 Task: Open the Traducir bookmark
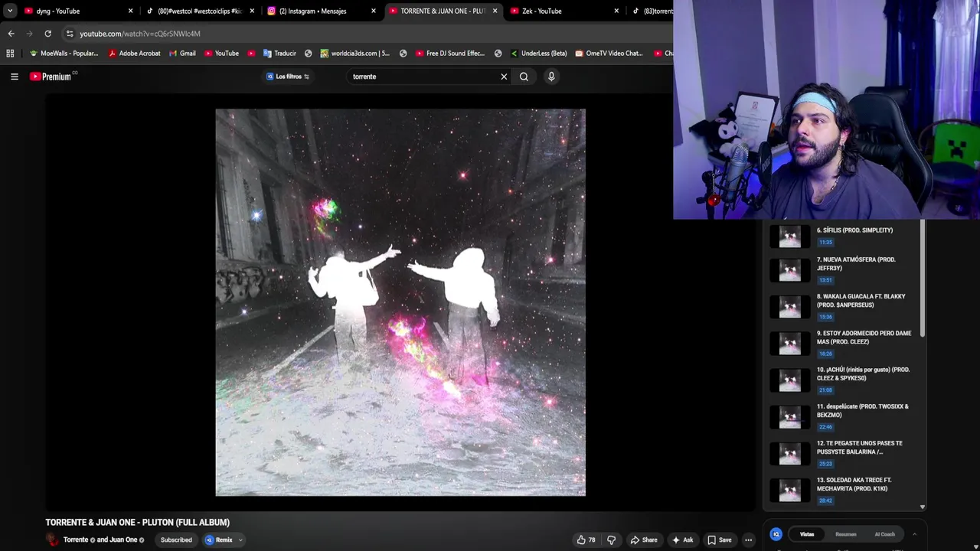pyautogui.click(x=279, y=54)
